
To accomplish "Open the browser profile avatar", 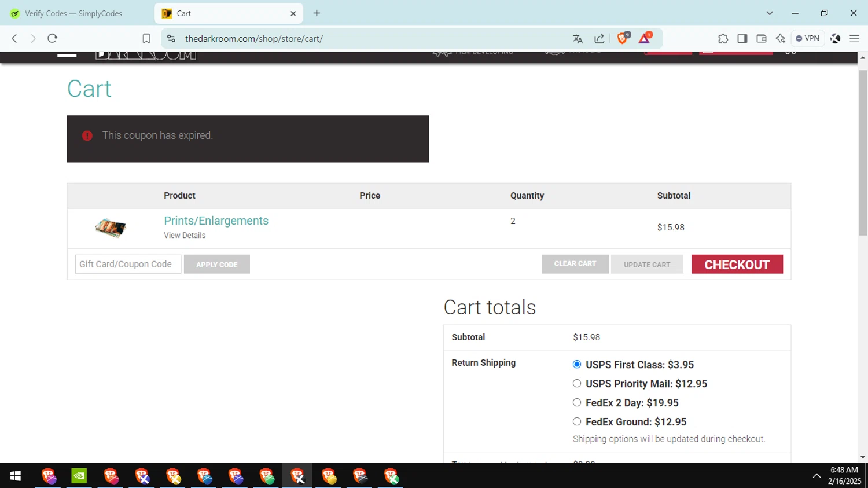I will click(835, 39).
